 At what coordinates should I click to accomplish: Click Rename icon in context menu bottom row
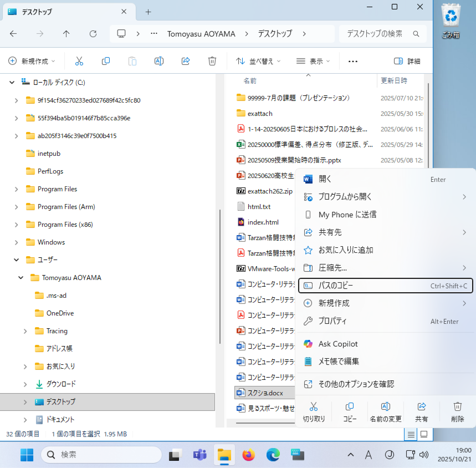click(385, 411)
